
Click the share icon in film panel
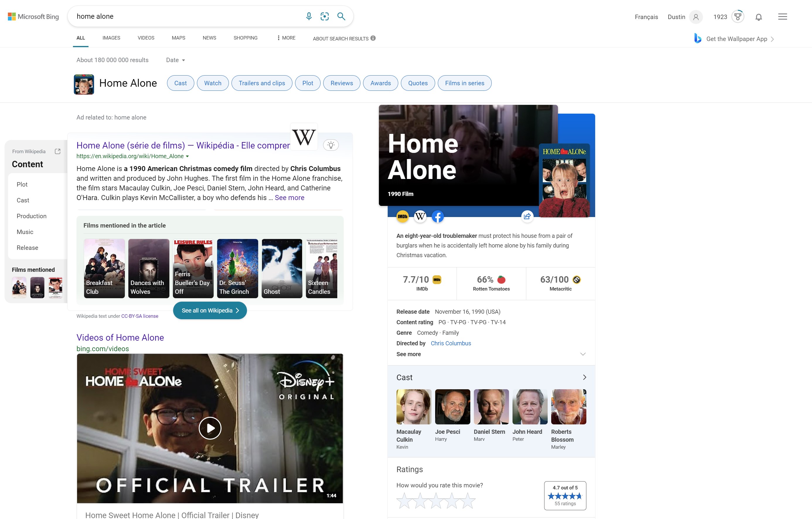(527, 216)
